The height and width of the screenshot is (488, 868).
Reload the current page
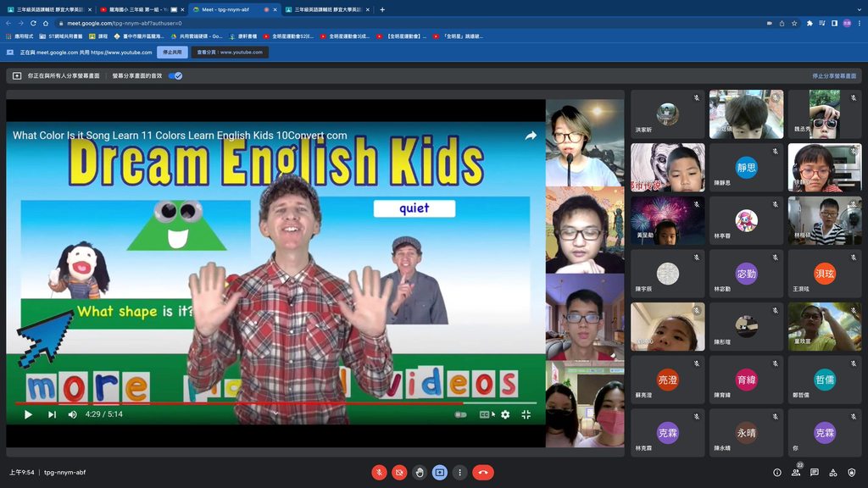(x=33, y=23)
